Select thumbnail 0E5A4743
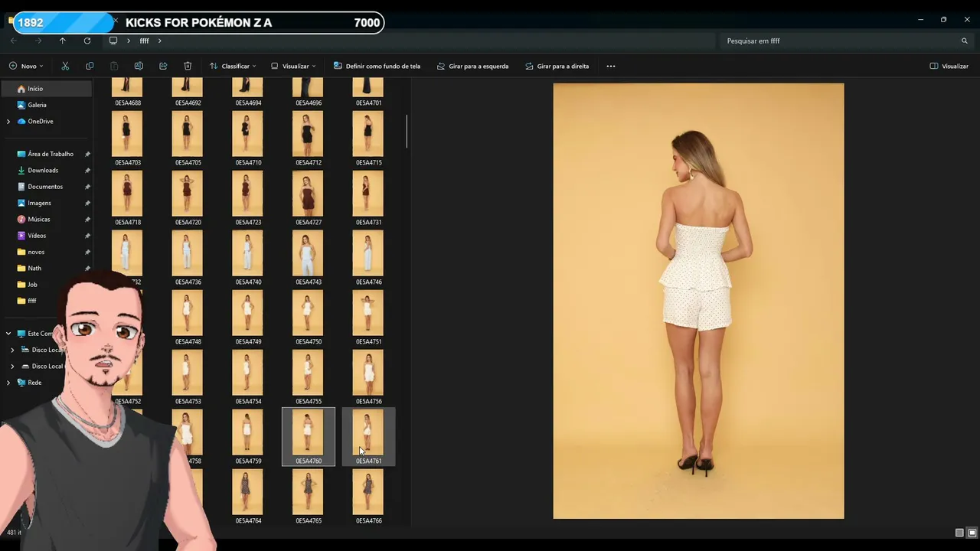Image resolution: width=980 pixels, height=551 pixels. pos(309,258)
